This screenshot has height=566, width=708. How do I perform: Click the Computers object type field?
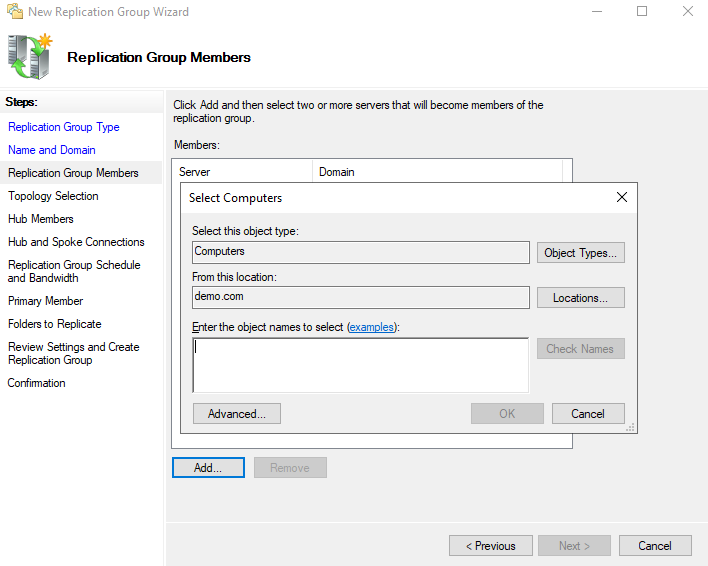click(x=360, y=252)
